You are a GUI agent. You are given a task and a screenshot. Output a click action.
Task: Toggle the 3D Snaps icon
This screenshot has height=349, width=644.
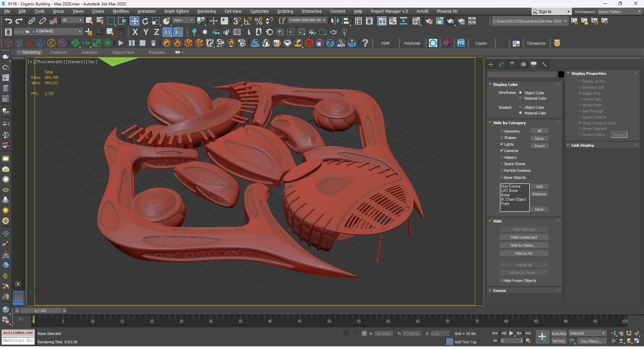point(237,21)
